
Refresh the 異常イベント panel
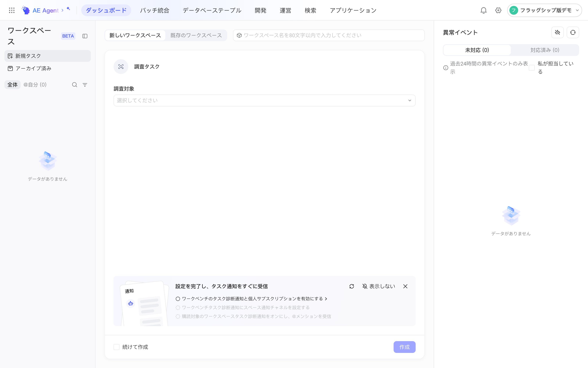click(x=573, y=32)
